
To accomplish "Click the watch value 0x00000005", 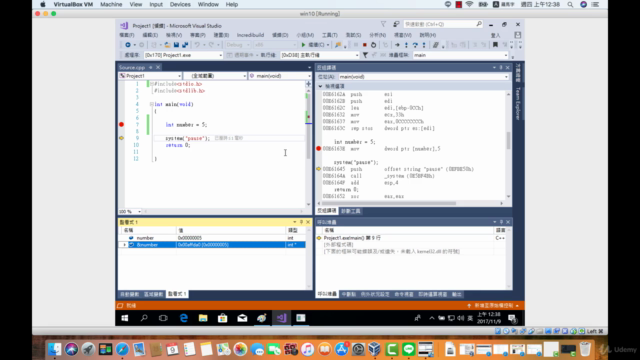I will 190,238.
